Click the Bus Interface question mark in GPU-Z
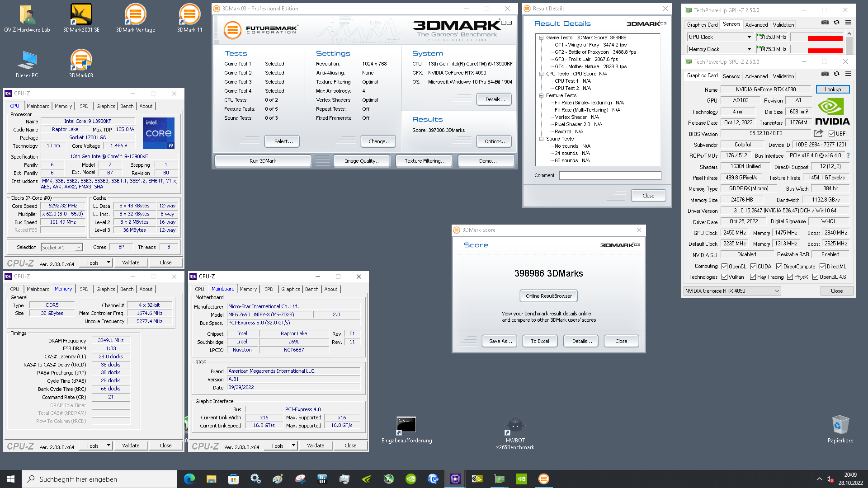The image size is (868, 488). click(848, 155)
